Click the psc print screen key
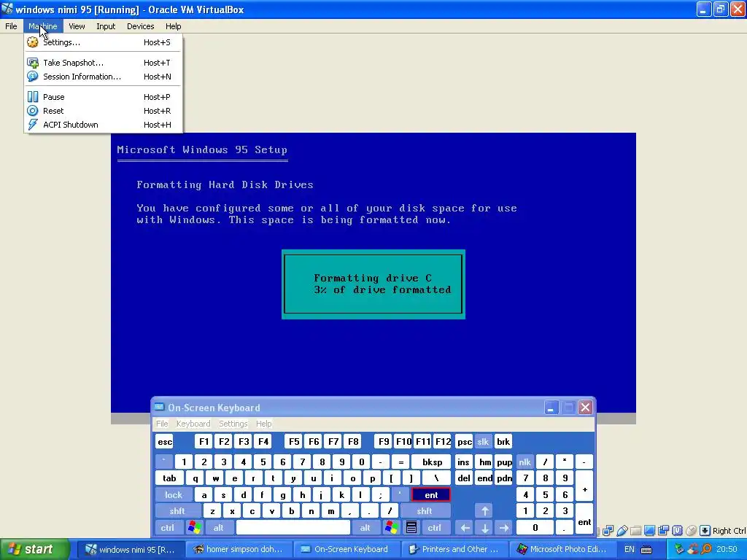The height and width of the screenshot is (560, 747). point(464,441)
